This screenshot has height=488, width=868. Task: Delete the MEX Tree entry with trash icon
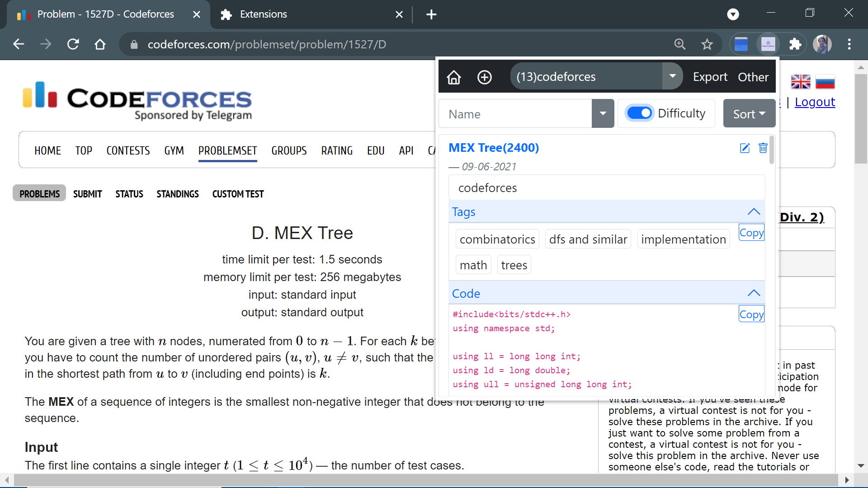(763, 148)
